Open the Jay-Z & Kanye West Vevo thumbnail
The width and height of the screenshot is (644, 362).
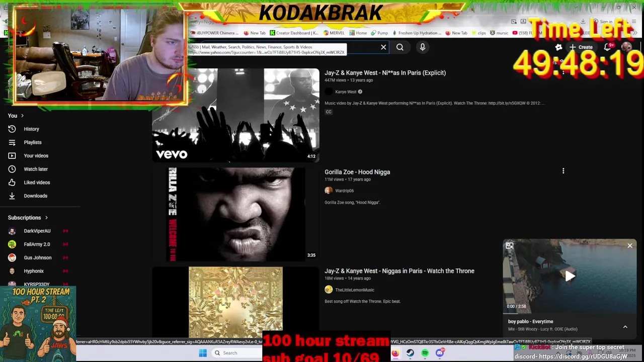tap(235, 115)
